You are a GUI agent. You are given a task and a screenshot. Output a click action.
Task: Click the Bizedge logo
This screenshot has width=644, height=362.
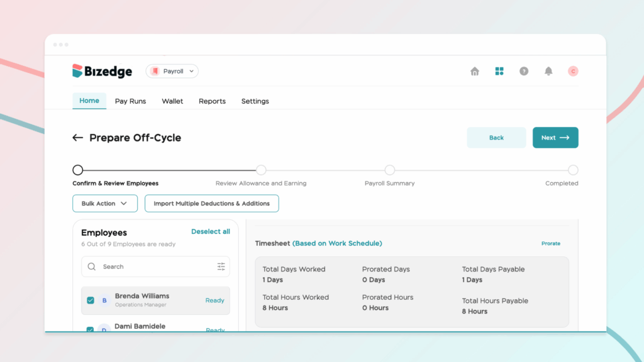tap(103, 72)
